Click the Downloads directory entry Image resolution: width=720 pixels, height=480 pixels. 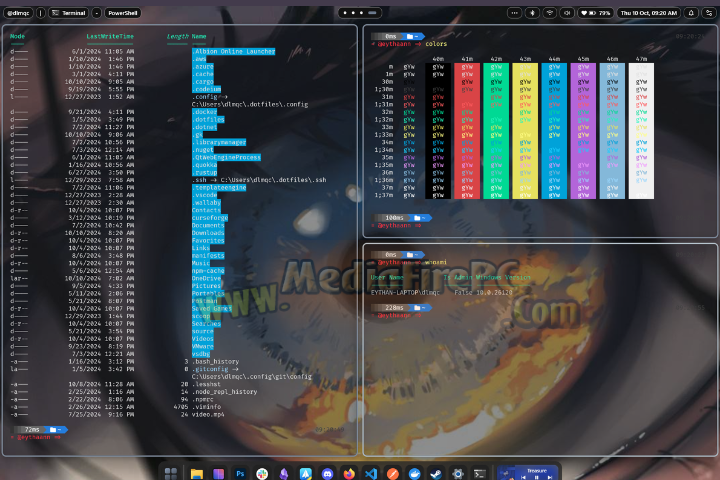point(208,233)
